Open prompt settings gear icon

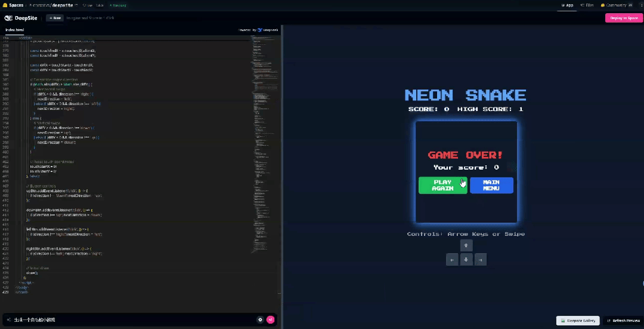(260, 319)
